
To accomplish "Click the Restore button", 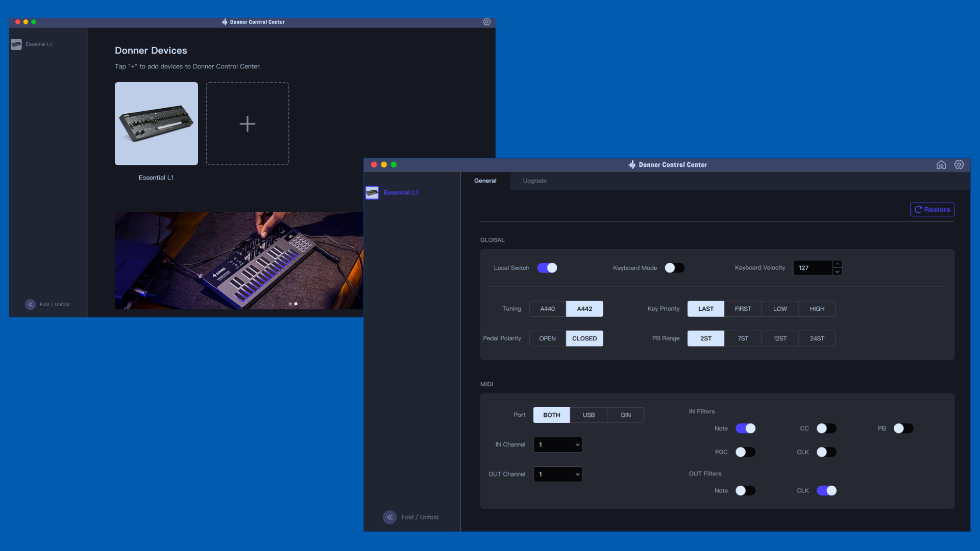I will tap(932, 210).
